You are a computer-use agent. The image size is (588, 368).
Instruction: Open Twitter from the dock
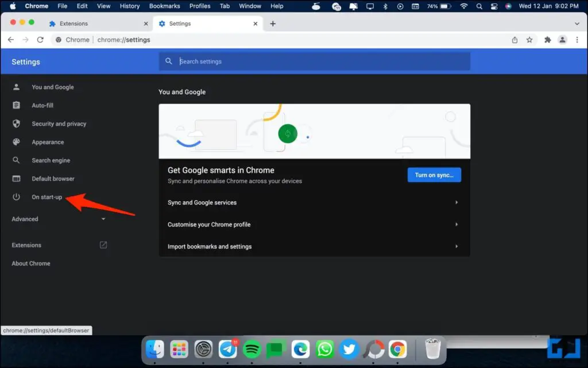point(349,349)
